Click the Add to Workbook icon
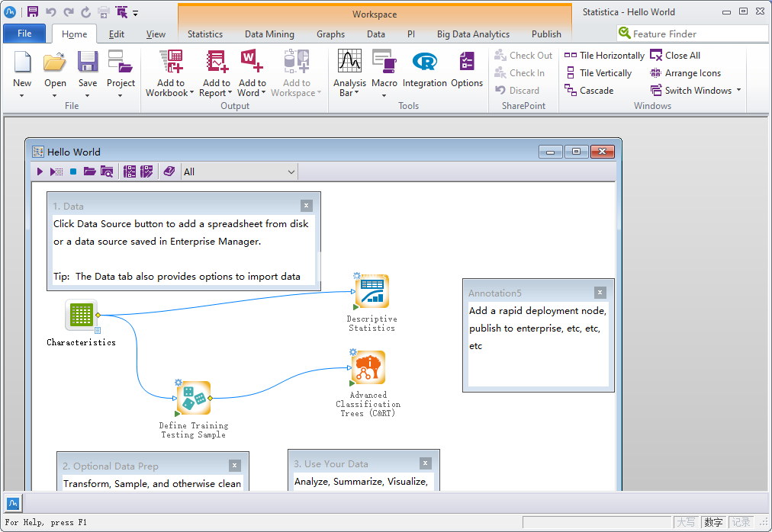 pos(171,62)
